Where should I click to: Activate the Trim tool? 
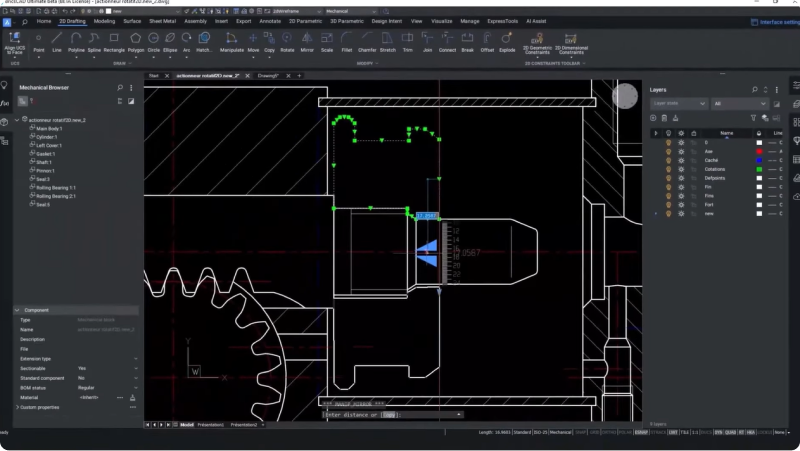pyautogui.click(x=407, y=42)
